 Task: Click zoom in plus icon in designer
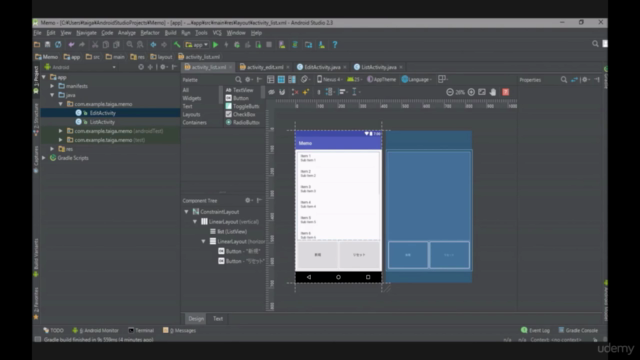click(x=471, y=92)
